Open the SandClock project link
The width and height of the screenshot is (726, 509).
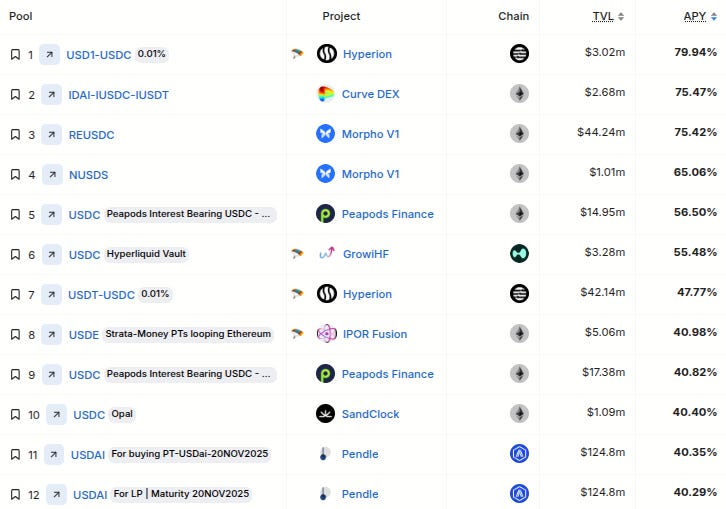370,414
